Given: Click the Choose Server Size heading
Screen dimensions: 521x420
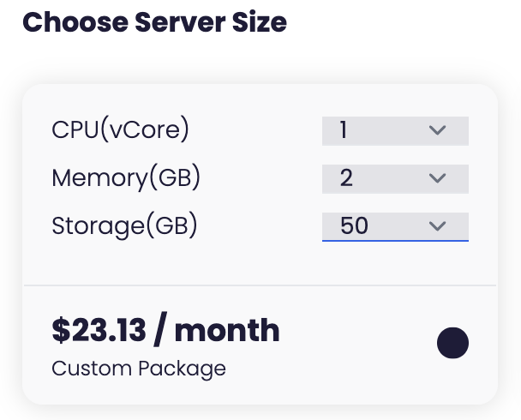Looking at the screenshot, I should [154, 22].
